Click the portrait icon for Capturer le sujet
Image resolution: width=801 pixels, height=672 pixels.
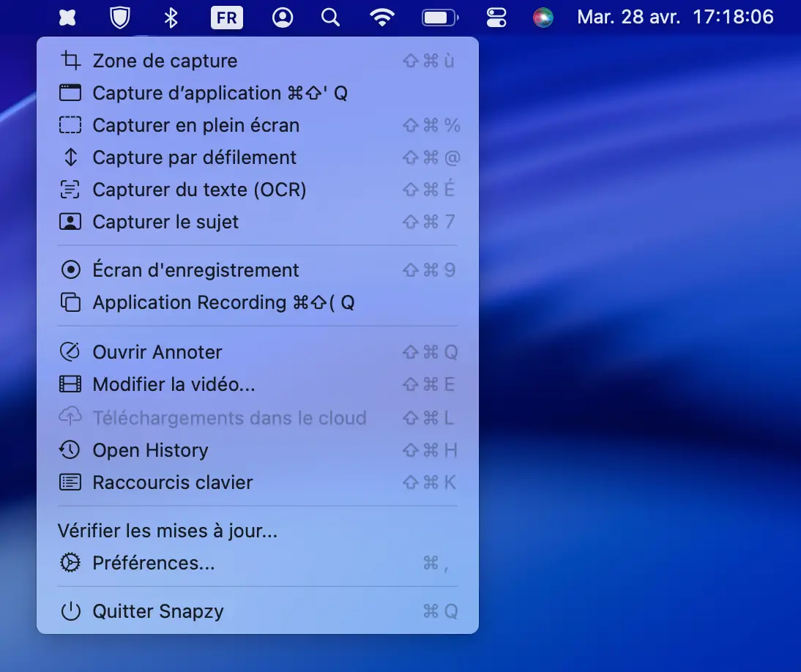[70, 222]
